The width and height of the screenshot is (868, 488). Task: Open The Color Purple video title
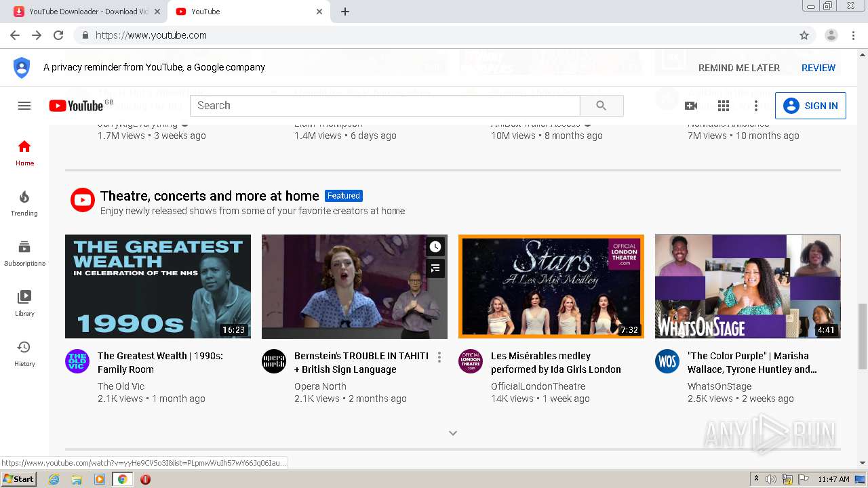(752, 363)
